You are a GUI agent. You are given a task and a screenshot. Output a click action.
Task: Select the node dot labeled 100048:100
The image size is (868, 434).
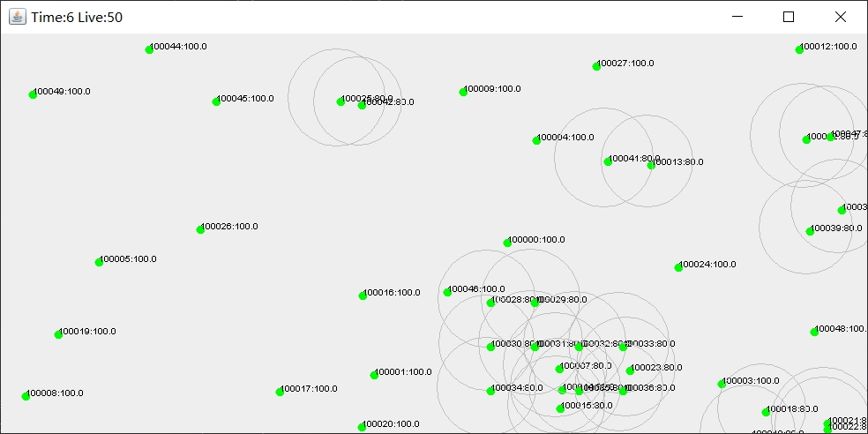(814, 333)
